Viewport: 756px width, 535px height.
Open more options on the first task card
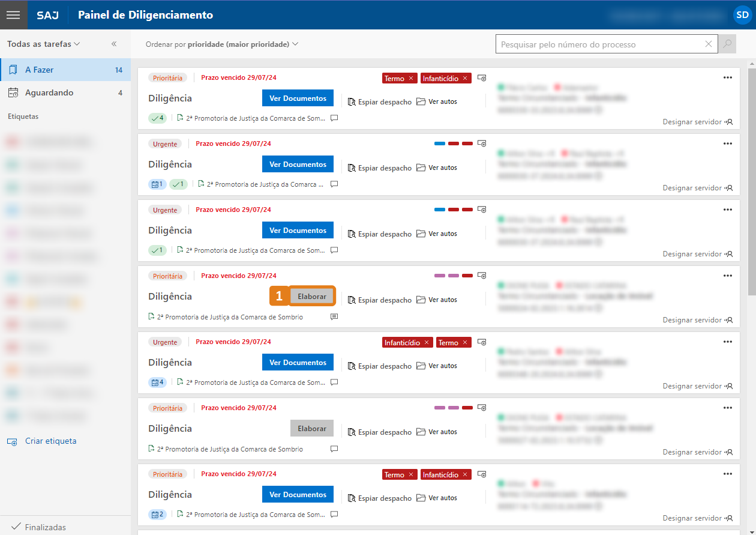[727, 77]
